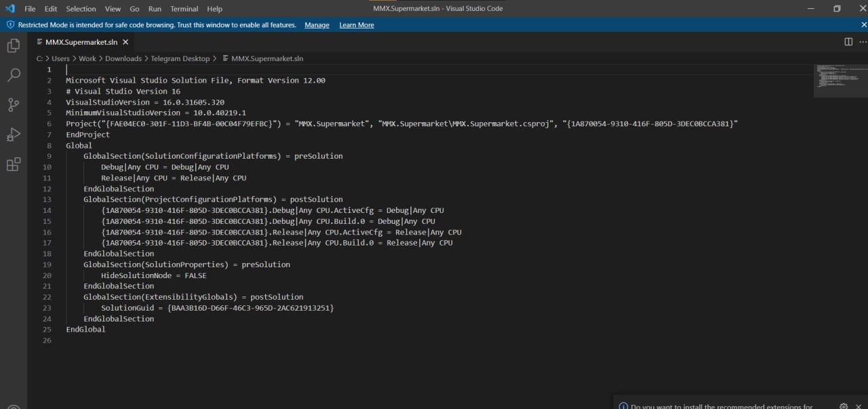This screenshot has height=409, width=868.
Task: Click 'HideSolutionNode = FALSE' line
Action: coord(154,275)
